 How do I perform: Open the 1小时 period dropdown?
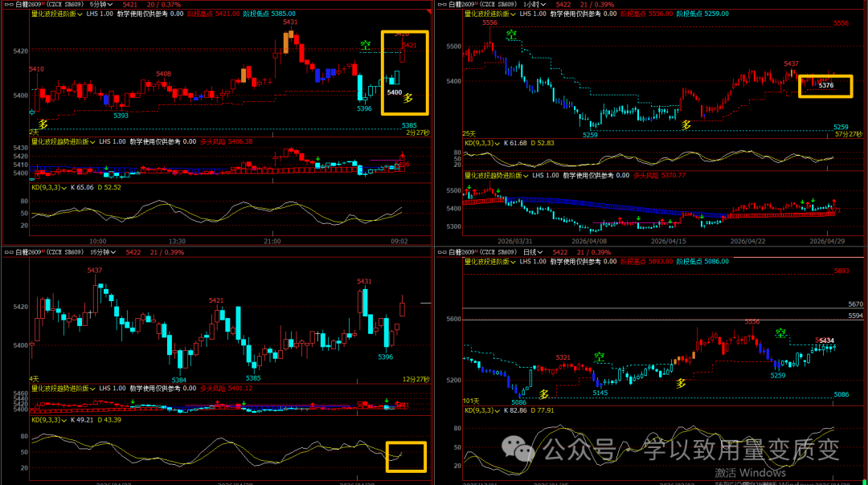[534, 5]
